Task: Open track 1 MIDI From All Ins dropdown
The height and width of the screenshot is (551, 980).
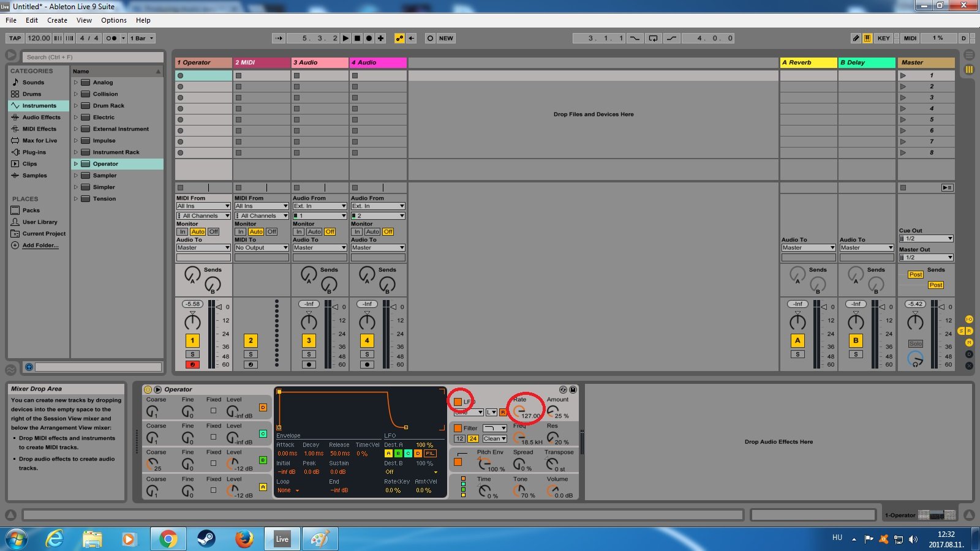Action: click(203, 206)
